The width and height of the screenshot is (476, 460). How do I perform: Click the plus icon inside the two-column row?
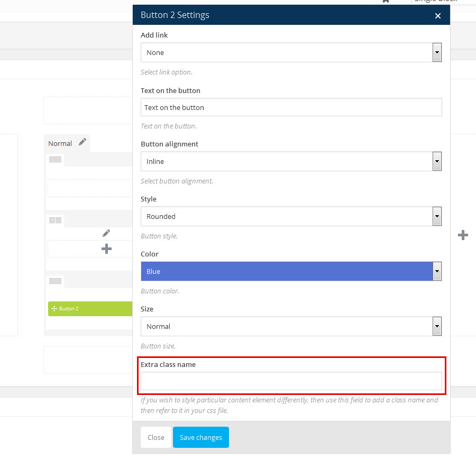tap(106, 249)
